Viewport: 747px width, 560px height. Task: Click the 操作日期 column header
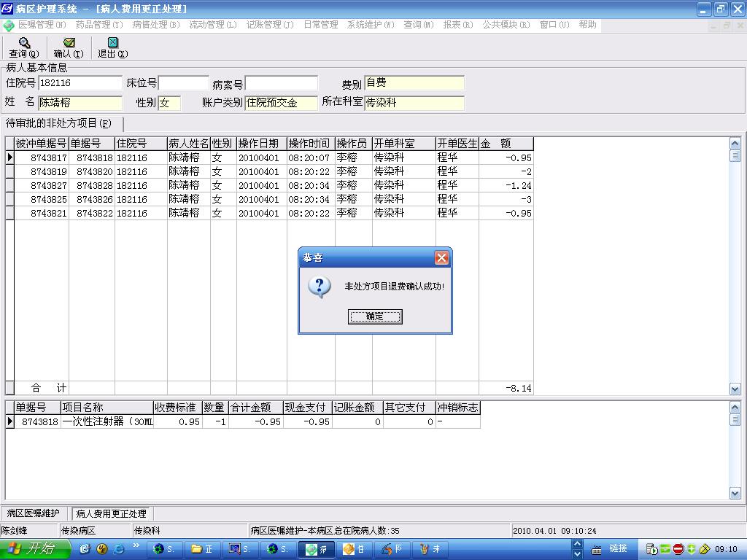point(262,144)
